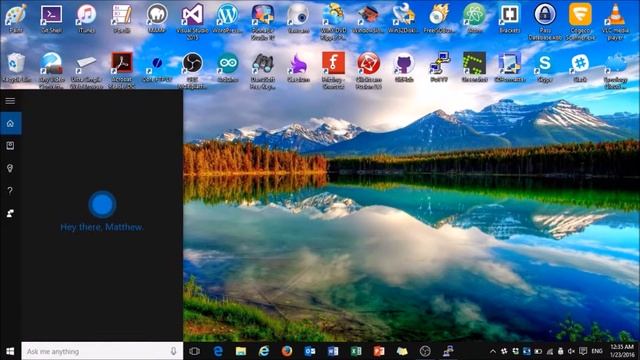Open the Win32DiskImager desktop shortcut
Image resolution: width=640 pixels, height=360 pixels.
pyautogui.click(x=403, y=18)
